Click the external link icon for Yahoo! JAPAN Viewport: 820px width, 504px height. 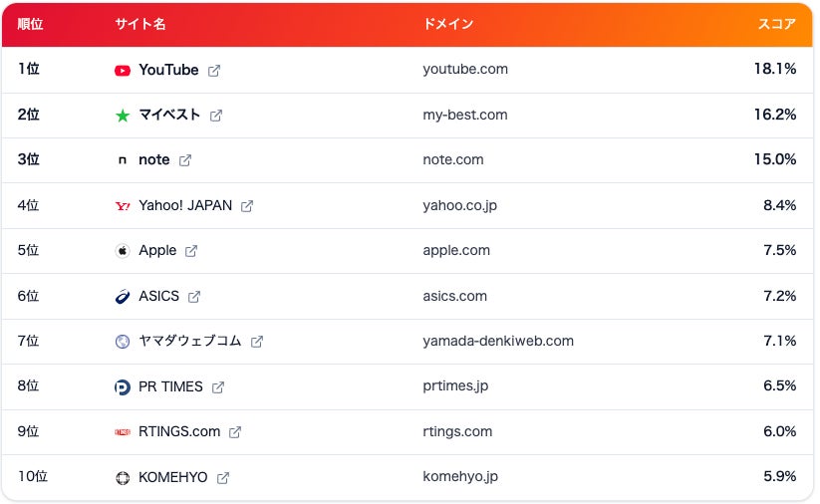[x=247, y=206]
